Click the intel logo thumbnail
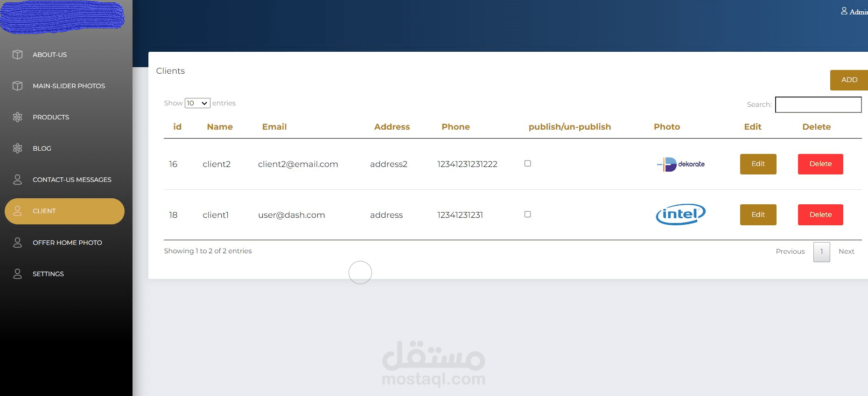 pos(681,215)
